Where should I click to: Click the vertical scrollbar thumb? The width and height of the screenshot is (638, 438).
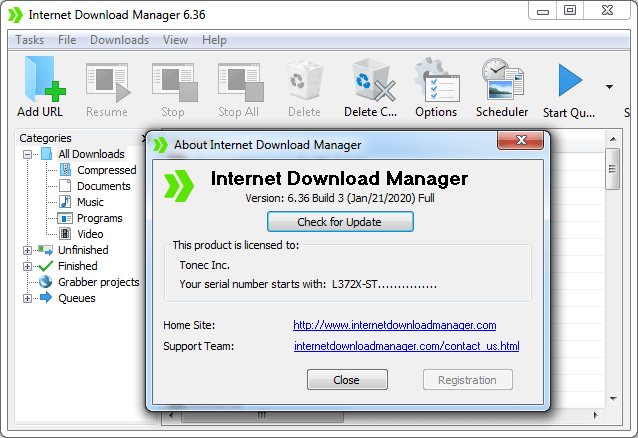point(612,169)
